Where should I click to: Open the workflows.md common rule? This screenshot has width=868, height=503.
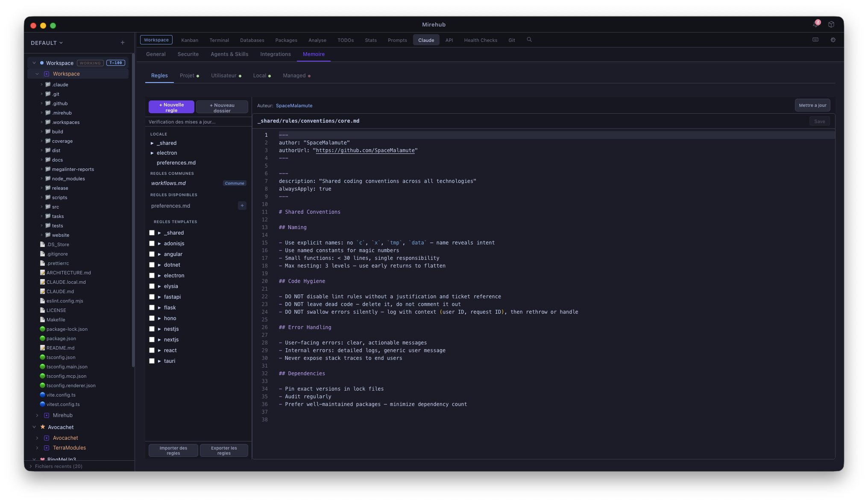click(x=168, y=183)
